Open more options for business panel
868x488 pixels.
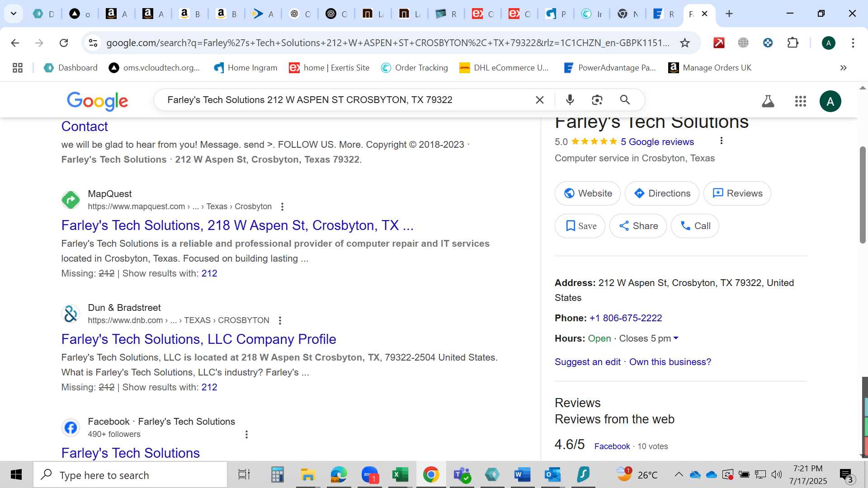click(722, 141)
